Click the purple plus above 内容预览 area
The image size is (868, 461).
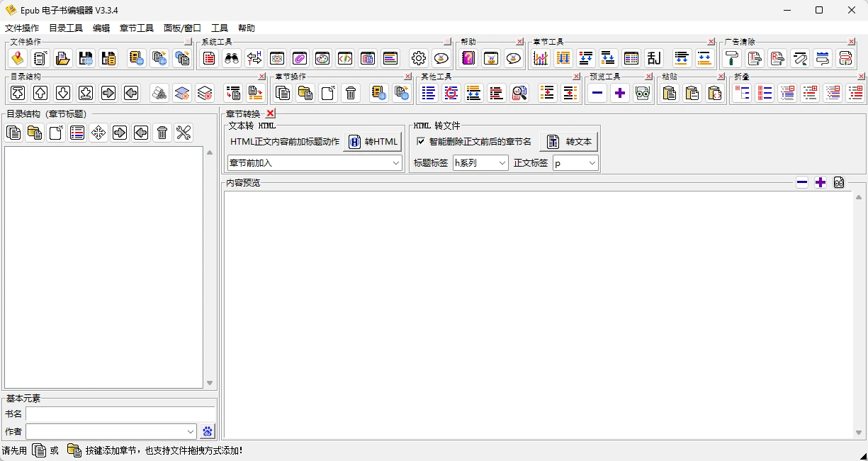coord(821,182)
